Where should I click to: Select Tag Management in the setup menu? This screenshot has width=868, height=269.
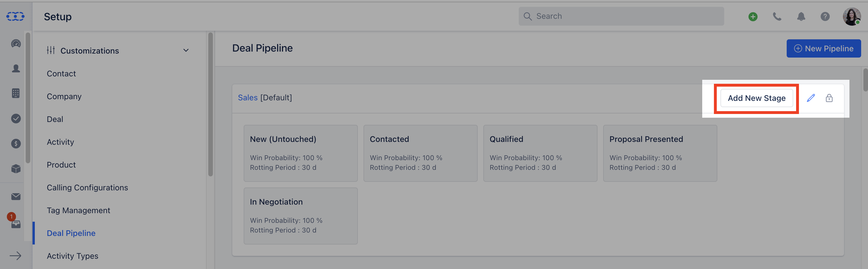[78, 210]
